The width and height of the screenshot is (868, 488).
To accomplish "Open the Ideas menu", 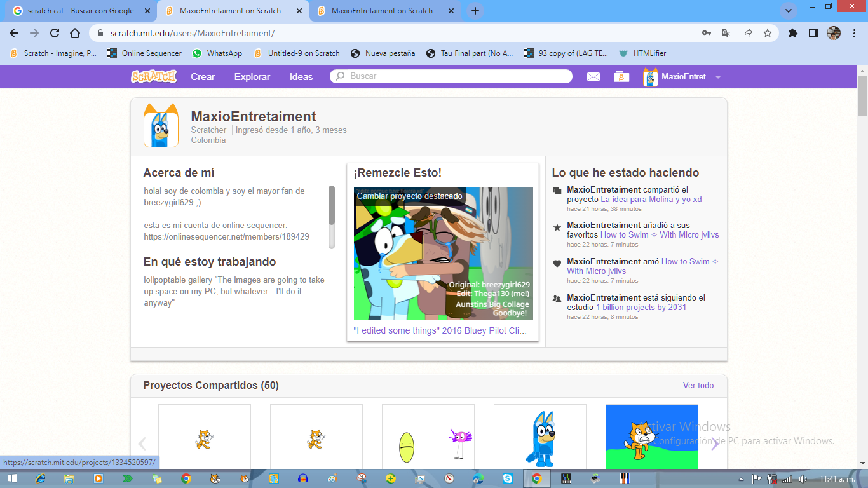I will pyautogui.click(x=301, y=77).
